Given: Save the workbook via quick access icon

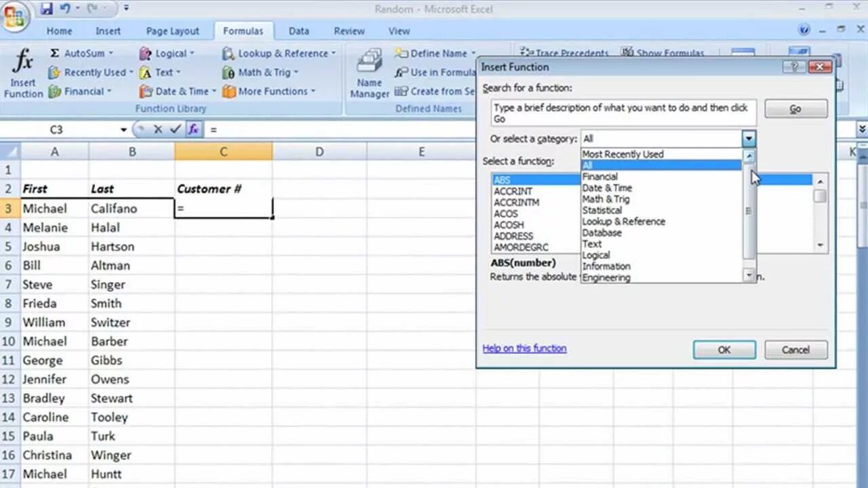Looking at the screenshot, I should (x=46, y=9).
